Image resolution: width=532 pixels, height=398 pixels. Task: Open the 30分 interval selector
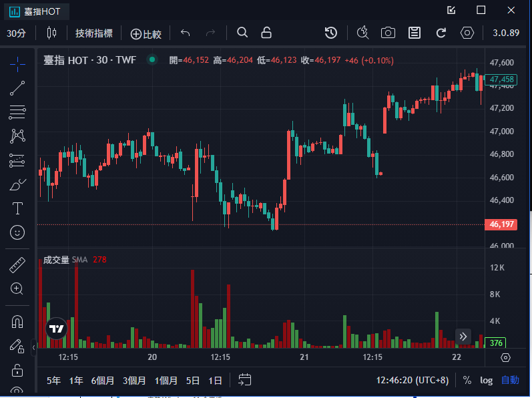click(x=16, y=33)
